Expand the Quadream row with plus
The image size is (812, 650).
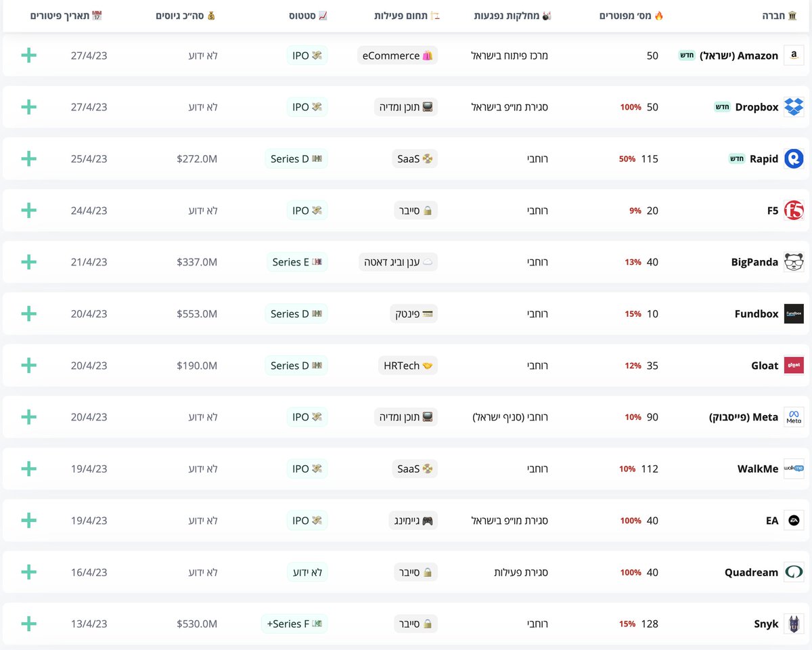click(x=28, y=572)
